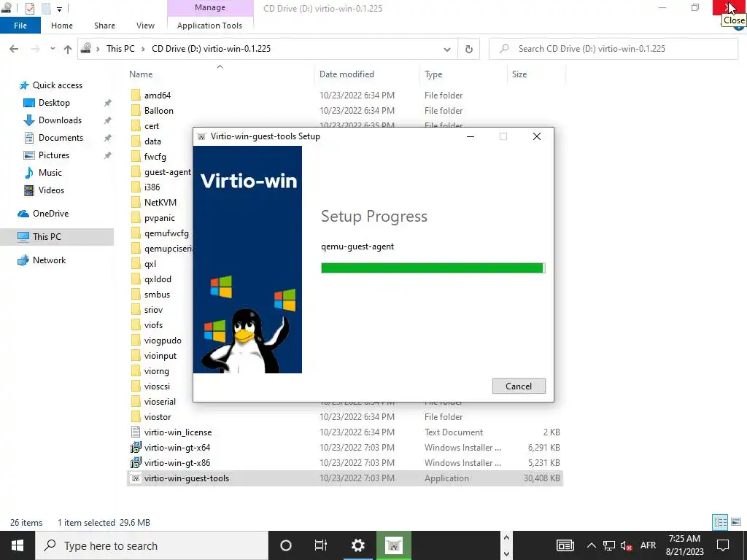This screenshot has height=560, width=747.
Task: Open Customize Quick Access Toolbar dropdown
Action: click(59, 9)
